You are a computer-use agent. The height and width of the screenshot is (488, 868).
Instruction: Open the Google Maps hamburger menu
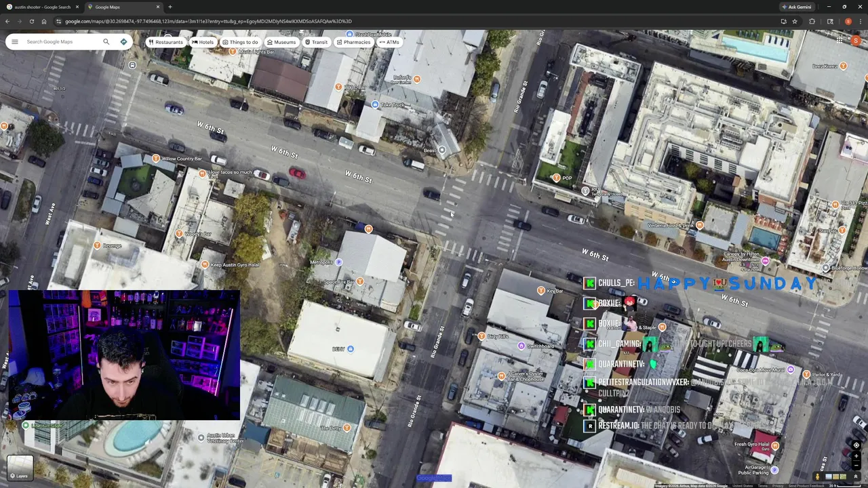[14, 42]
